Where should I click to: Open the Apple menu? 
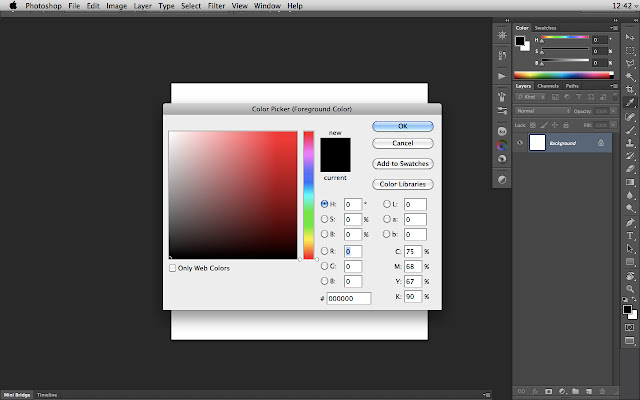pos(13,6)
